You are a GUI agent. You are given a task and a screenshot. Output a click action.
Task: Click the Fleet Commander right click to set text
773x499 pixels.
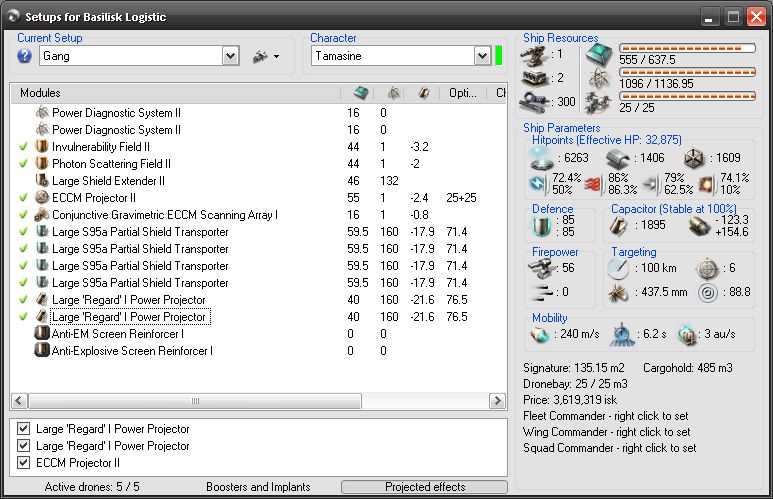(x=605, y=416)
